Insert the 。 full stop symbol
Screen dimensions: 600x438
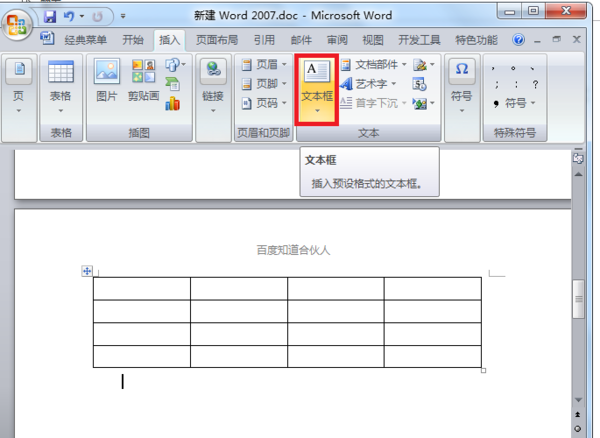pyautogui.click(x=513, y=68)
